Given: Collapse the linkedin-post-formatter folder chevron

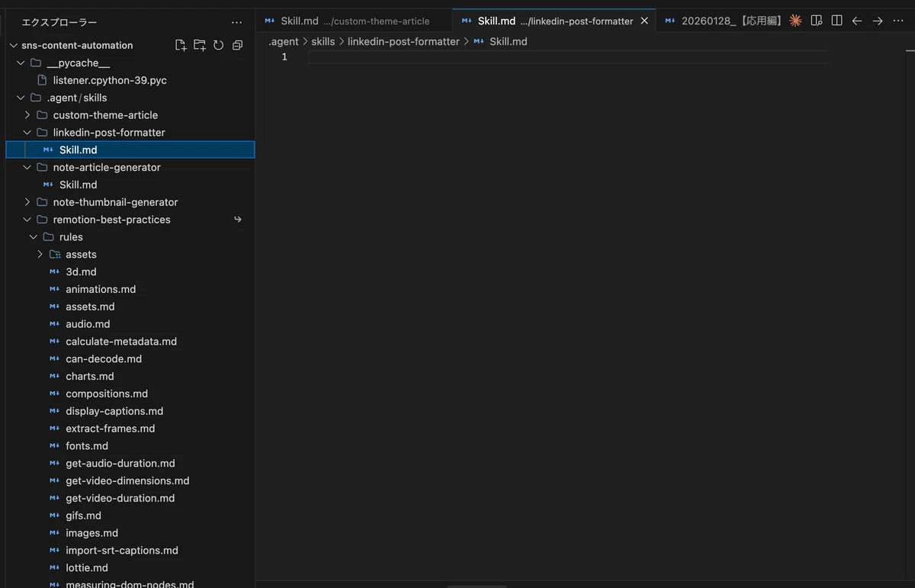Looking at the screenshot, I should pos(27,133).
